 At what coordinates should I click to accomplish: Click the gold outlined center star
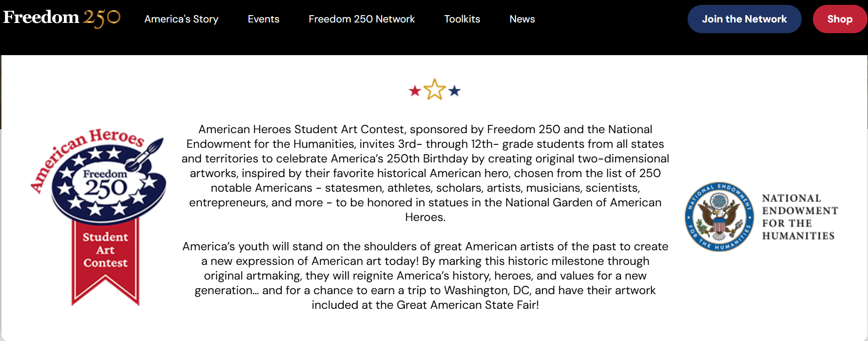[434, 90]
